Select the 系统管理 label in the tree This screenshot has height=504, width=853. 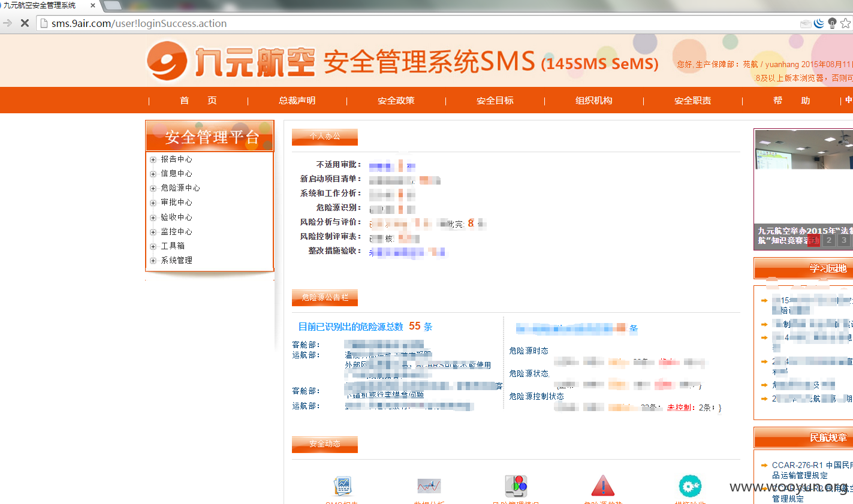[176, 260]
